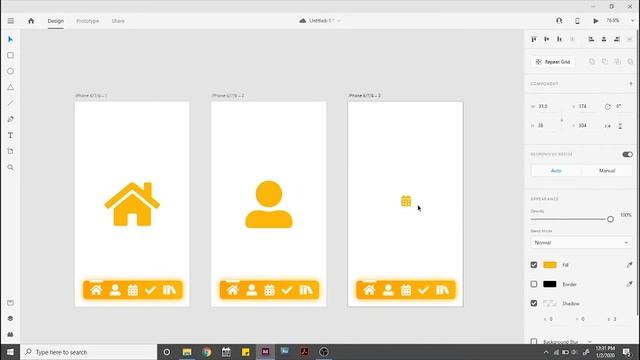Select the Polygon tool
Screen dimensions: 640x360
click(10, 87)
